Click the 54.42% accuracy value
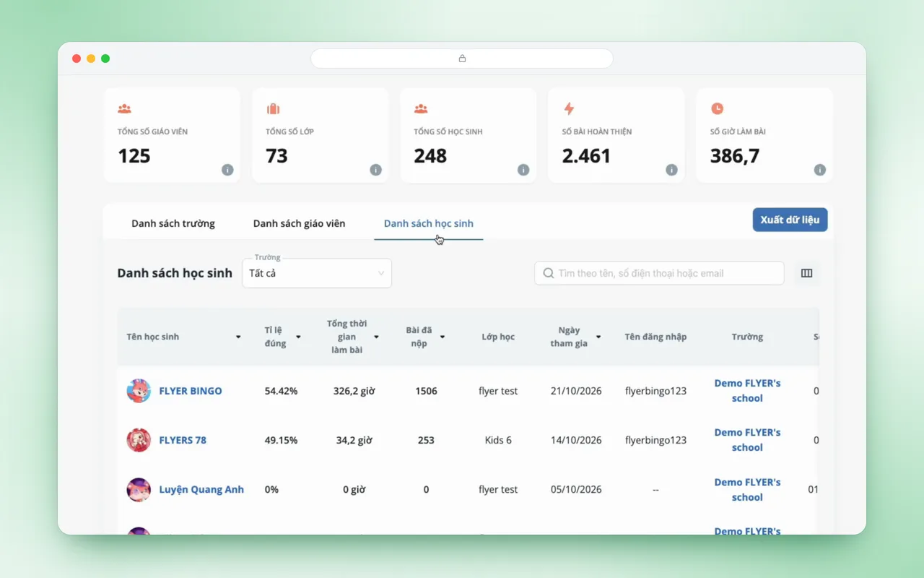Screen dimensions: 924x578 pos(281,391)
